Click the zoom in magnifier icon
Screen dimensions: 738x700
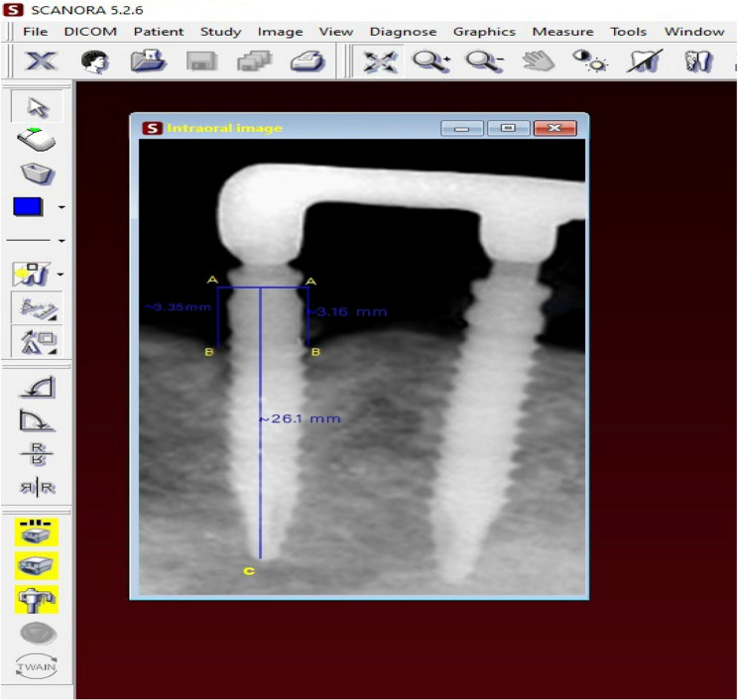pos(431,61)
